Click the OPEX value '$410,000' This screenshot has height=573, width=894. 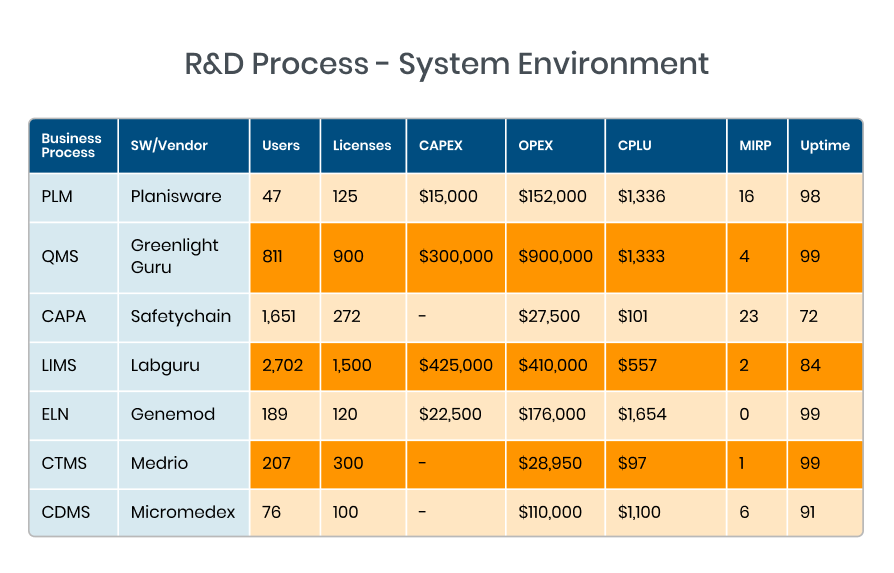tap(552, 365)
